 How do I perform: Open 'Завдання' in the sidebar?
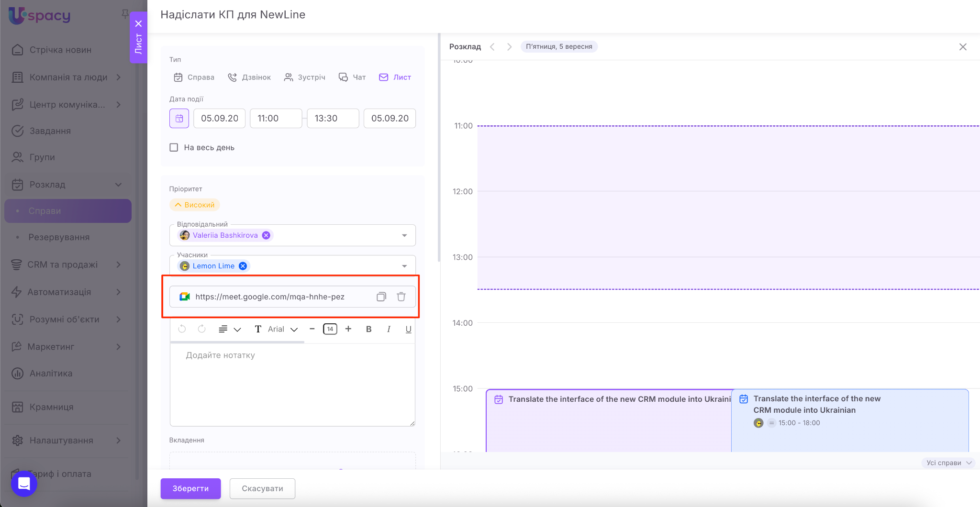(50, 131)
